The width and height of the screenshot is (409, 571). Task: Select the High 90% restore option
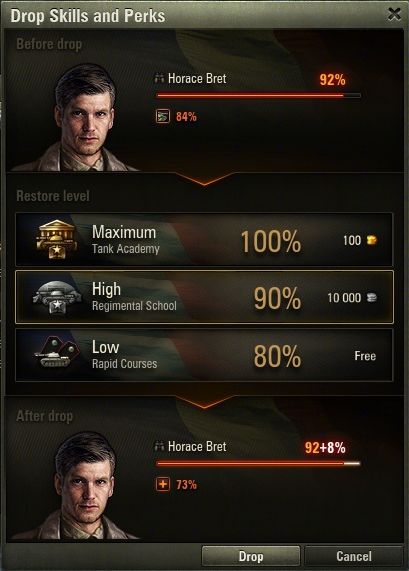tap(204, 297)
